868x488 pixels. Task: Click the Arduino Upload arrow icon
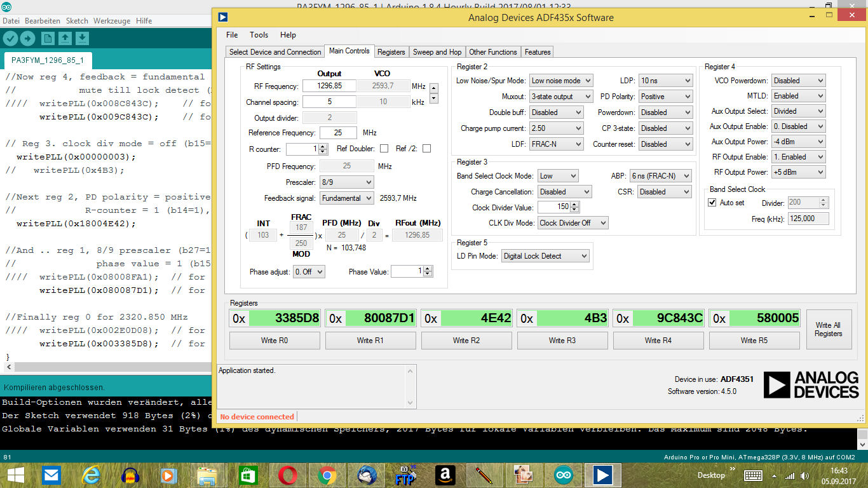pos(27,38)
